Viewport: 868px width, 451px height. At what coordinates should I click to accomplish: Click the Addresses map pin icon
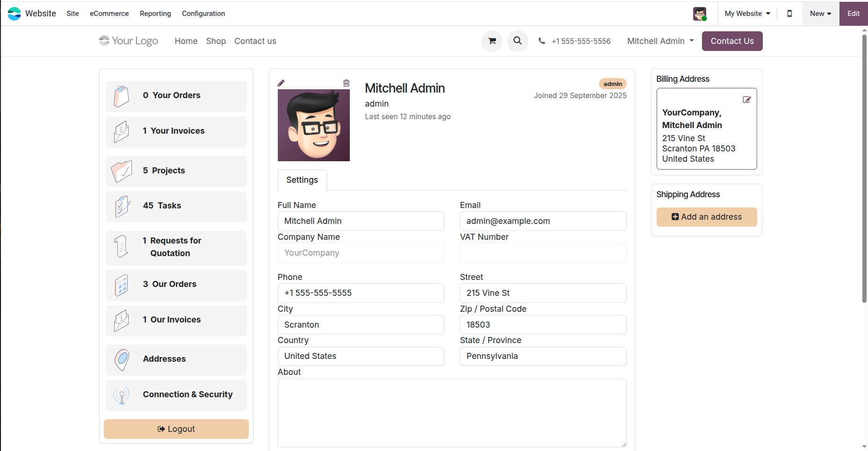[122, 360]
